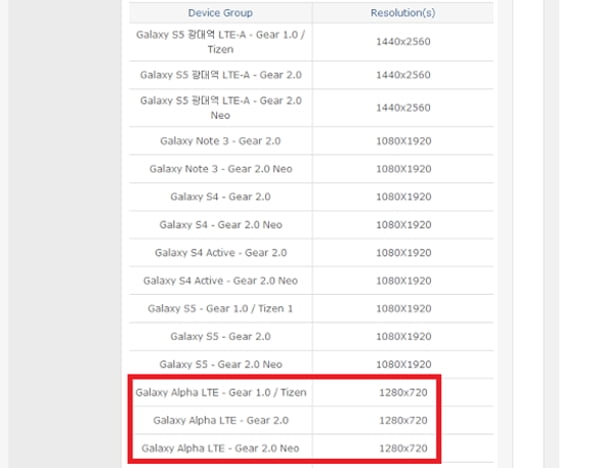Click Galaxy Note 3 - Gear 2.0 Neo
This screenshot has height=468, width=600.
(220, 169)
